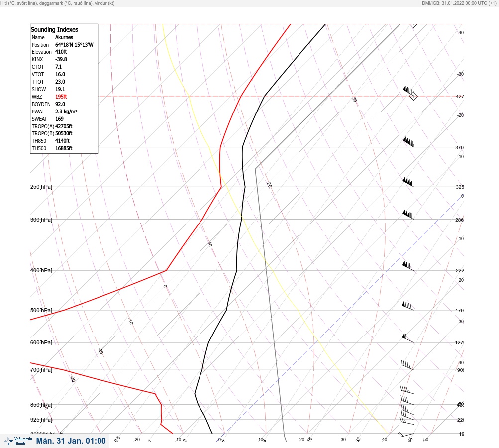
Task: Select the red WBZ value 195ft
Action: [61, 97]
